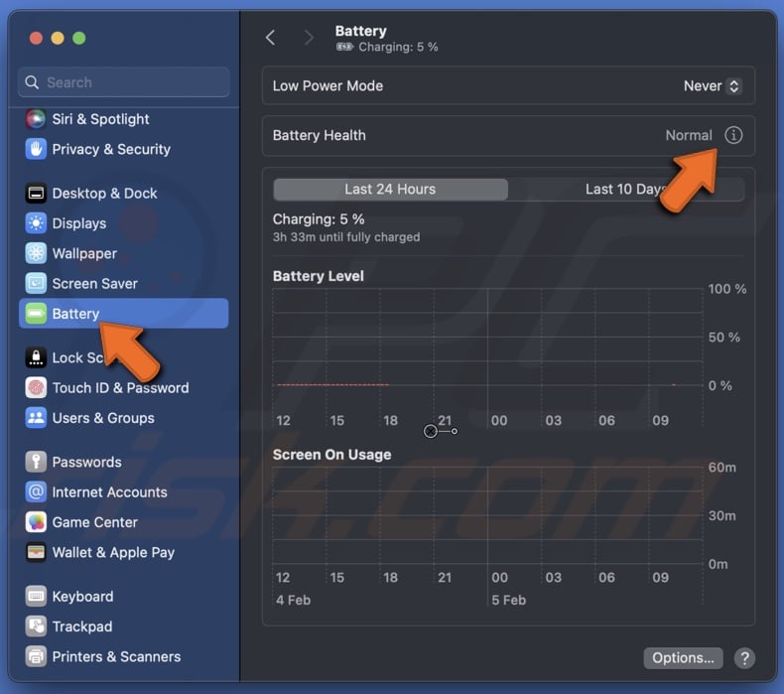The height and width of the screenshot is (694, 784).
Task: Click the charging battery icon in header
Action: (x=344, y=47)
